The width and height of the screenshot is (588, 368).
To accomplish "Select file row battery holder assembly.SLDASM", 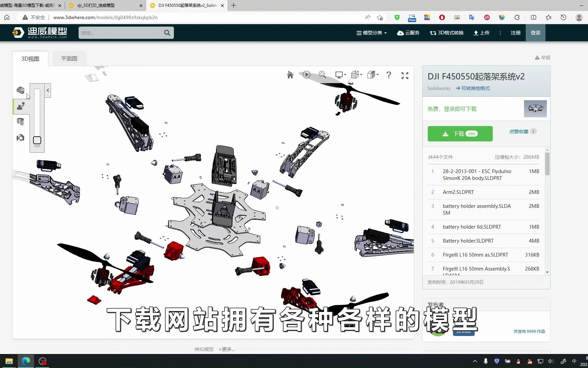I will click(484, 209).
